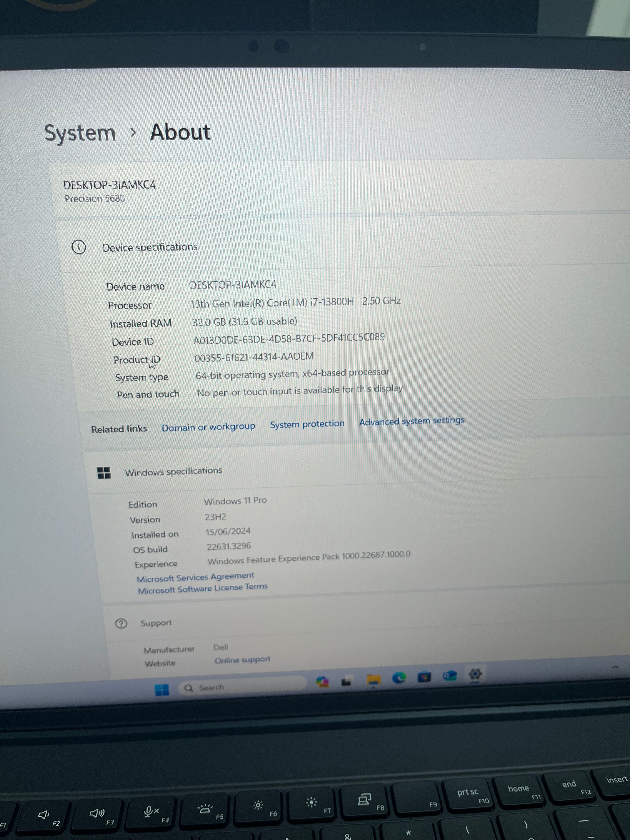This screenshot has width=630, height=840.
Task: Open Dell Online support link
Action: click(x=242, y=660)
